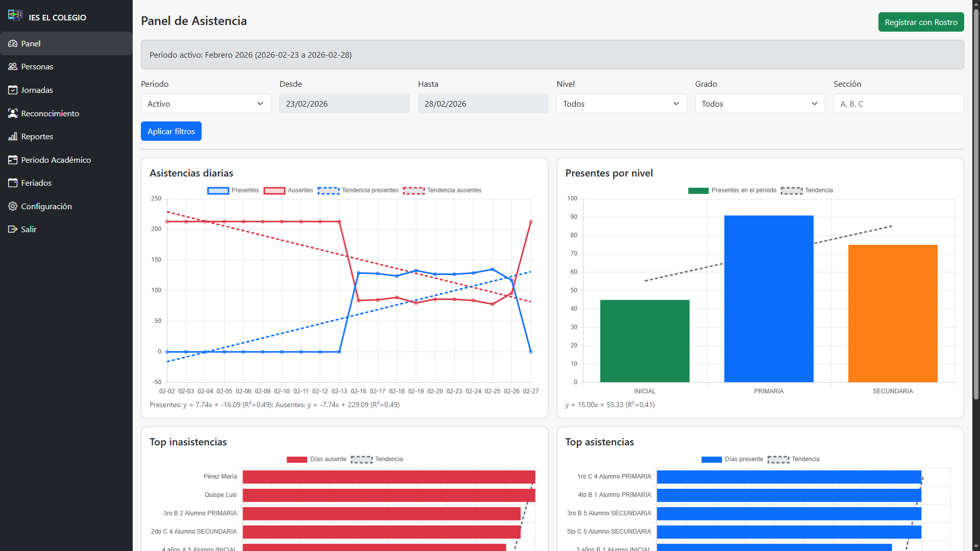Click the Personas people icon in sidebar
Viewport: 980px width, 551px height.
click(13, 67)
